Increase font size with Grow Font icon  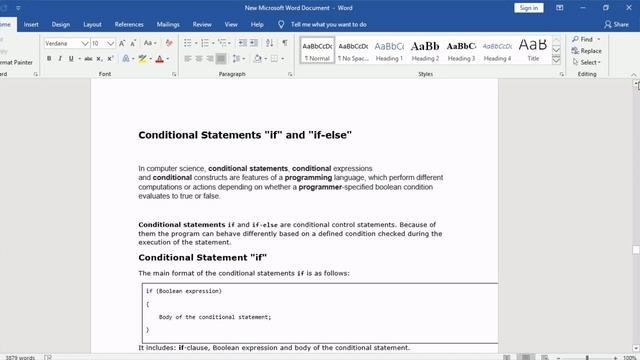[122, 43]
